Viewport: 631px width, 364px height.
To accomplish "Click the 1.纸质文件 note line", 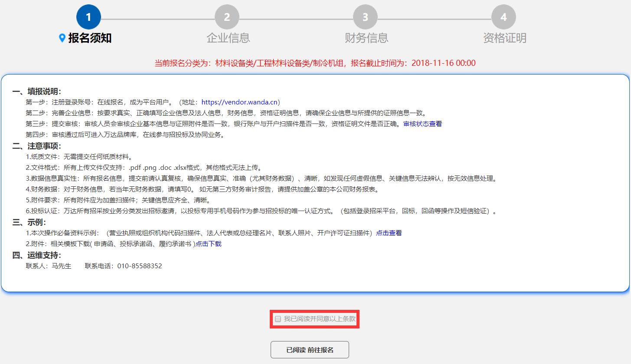I will click(x=79, y=157).
